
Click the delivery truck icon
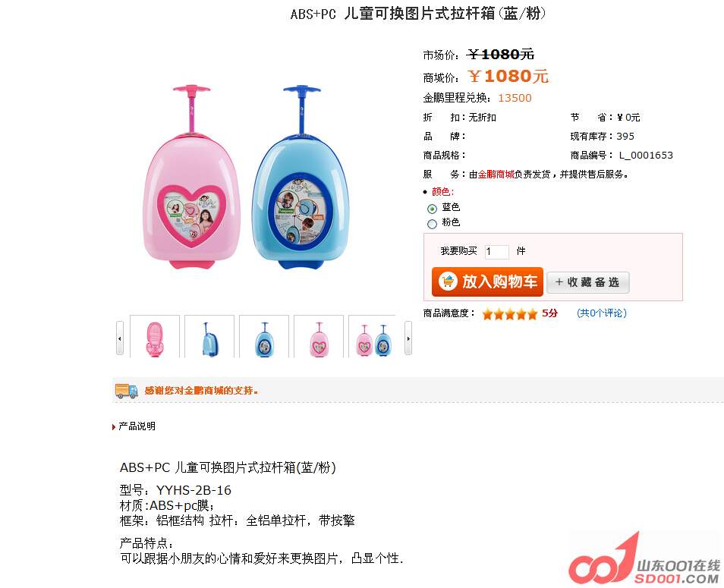[126, 391]
